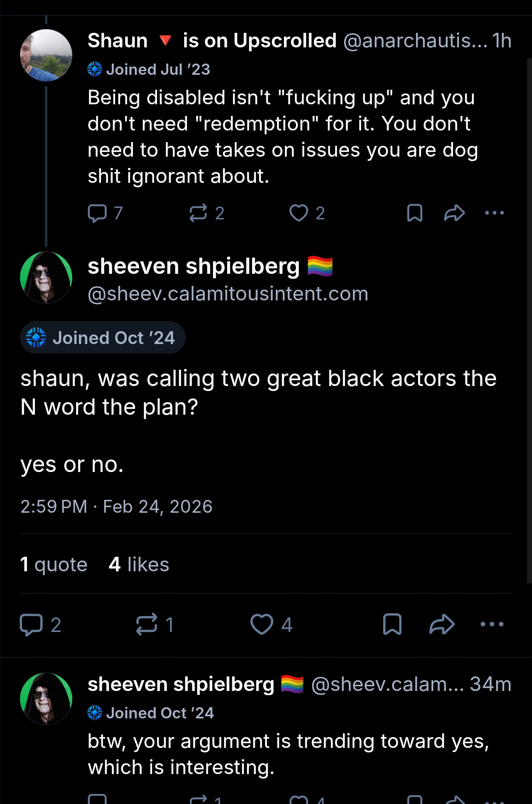532x804 pixels.
Task: Open sheeven shpielberg's avatar in main post
Action: [x=46, y=278]
